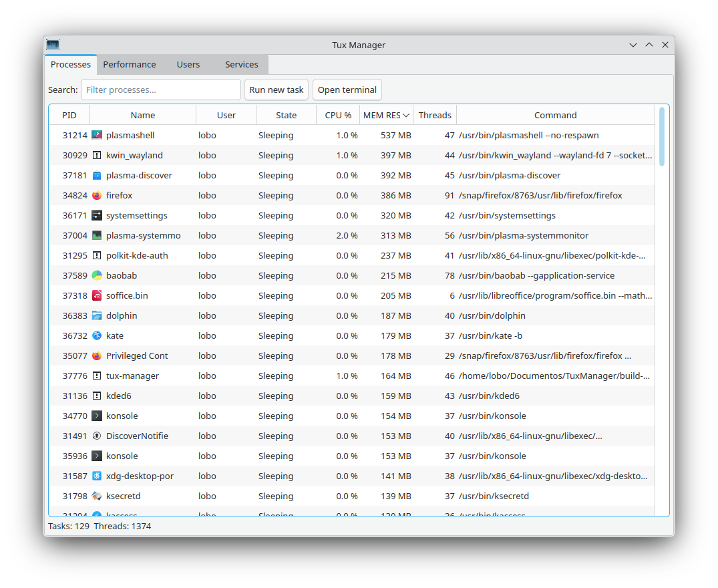This screenshot has height=588, width=718.
Task: Click the 'Tasks: 129 Threads: 1374' status bar text
Action: coord(100,526)
